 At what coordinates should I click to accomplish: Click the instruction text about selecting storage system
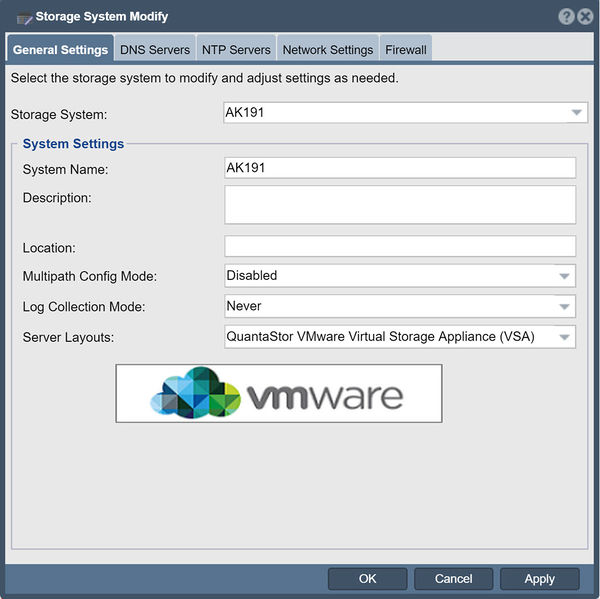point(205,78)
